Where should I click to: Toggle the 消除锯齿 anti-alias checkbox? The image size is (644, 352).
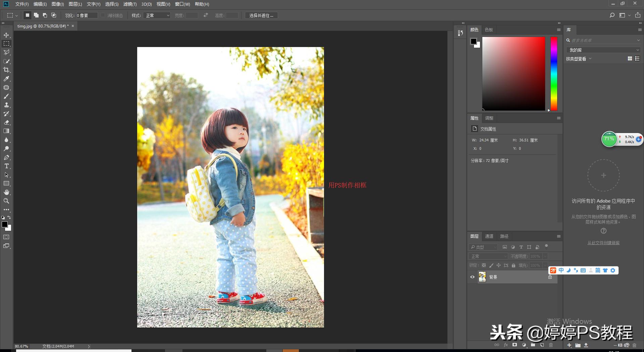click(103, 15)
